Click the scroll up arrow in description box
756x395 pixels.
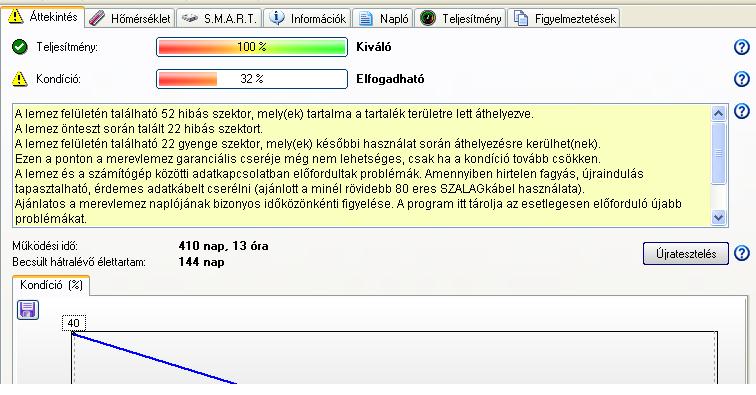click(x=718, y=113)
